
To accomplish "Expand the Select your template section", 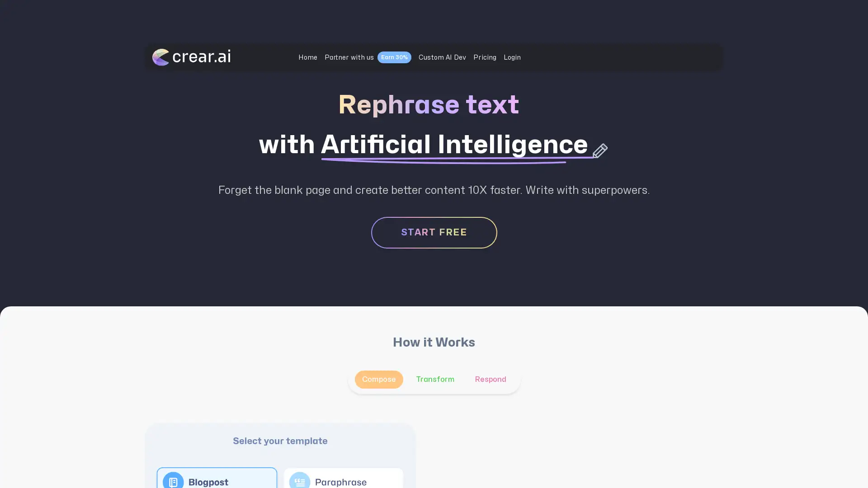I will click(279, 441).
